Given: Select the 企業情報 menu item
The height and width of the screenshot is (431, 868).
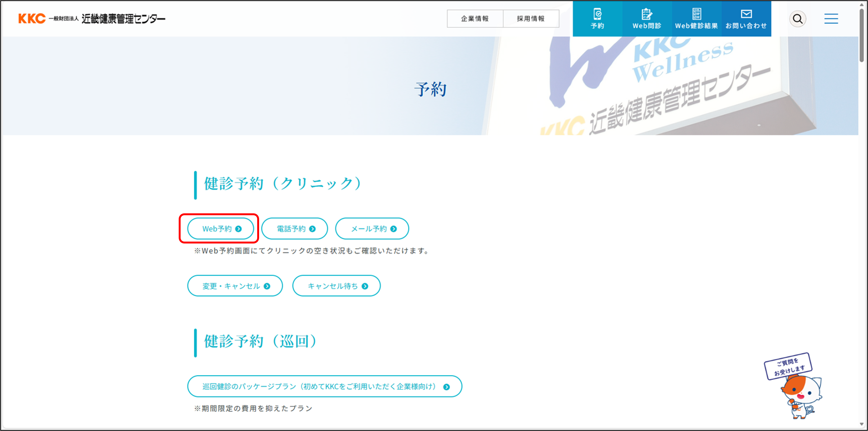Looking at the screenshot, I should [x=475, y=18].
